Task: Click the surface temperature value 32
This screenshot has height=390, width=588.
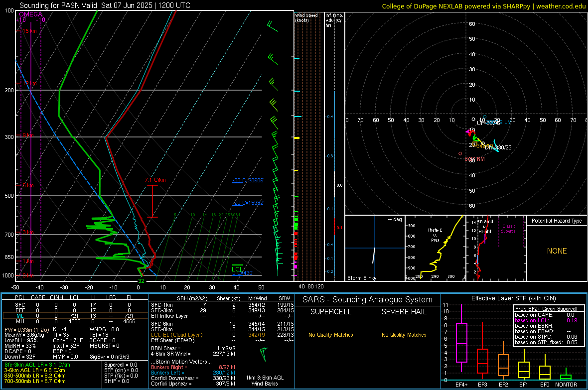Action: click(x=141, y=281)
